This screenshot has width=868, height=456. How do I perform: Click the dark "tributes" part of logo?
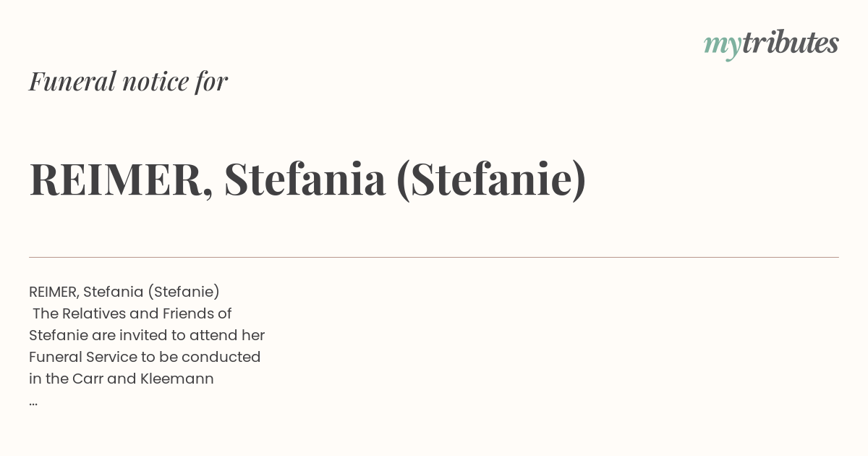tap(791, 43)
